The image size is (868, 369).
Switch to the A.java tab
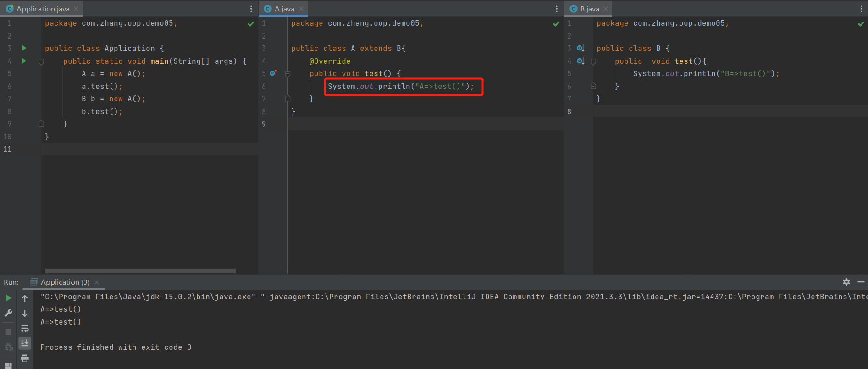tap(284, 9)
